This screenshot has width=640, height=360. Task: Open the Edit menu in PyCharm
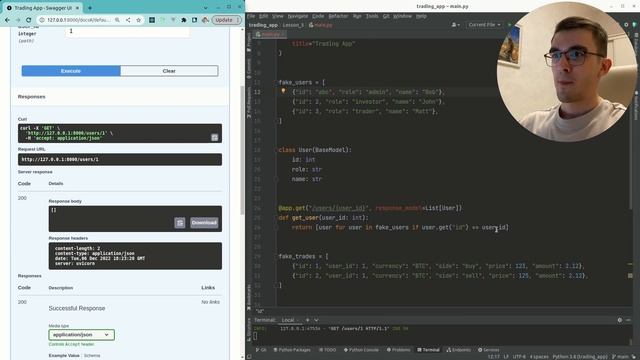(x=264, y=16)
